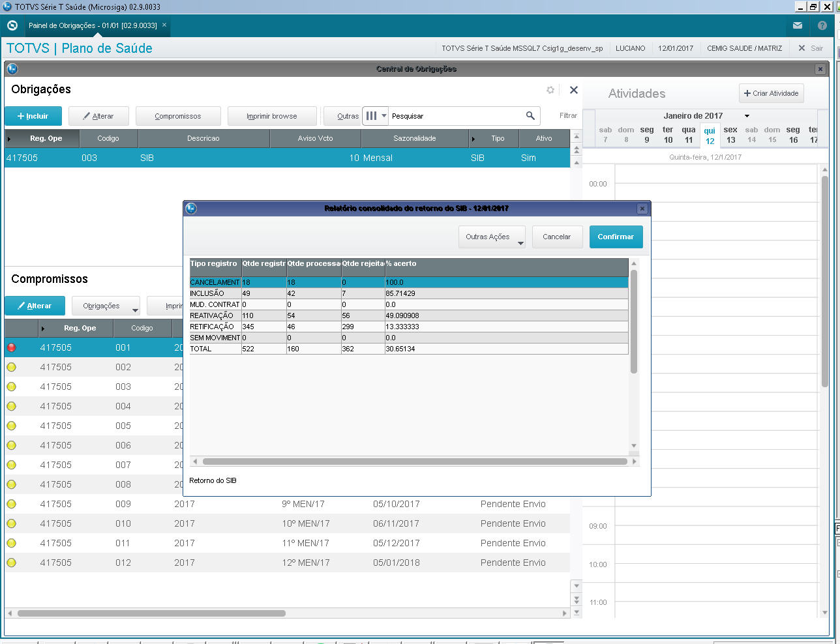This screenshot has width=840, height=644.
Task: Select calendar day seg 9
Action: pos(647,135)
